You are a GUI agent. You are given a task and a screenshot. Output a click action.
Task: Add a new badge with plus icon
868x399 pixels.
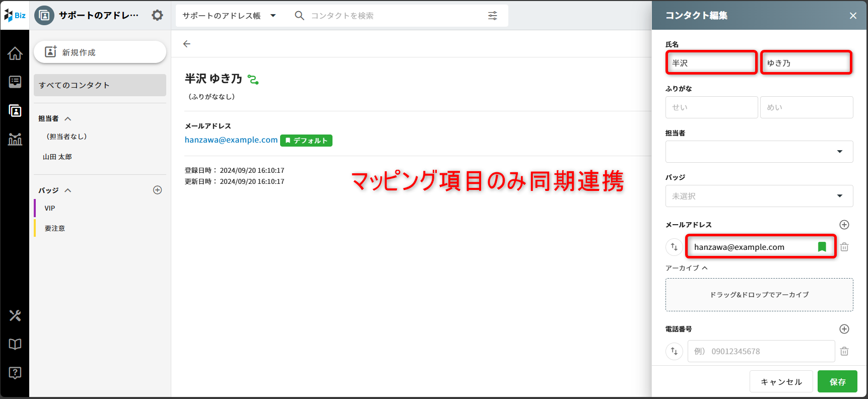[157, 190]
